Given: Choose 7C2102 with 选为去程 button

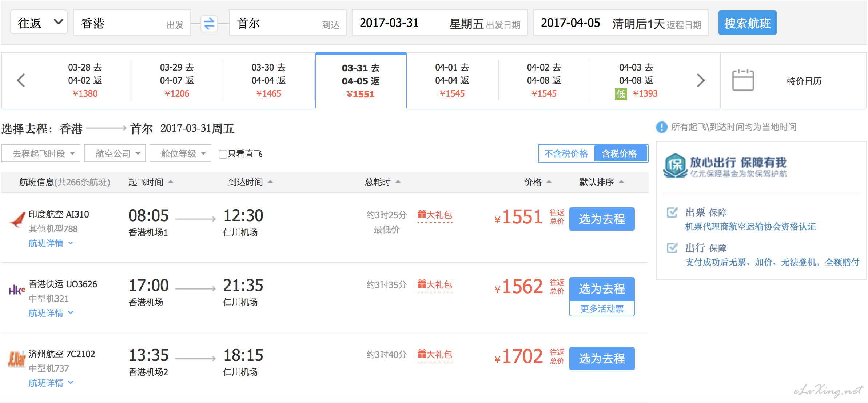Looking at the screenshot, I should [x=602, y=359].
